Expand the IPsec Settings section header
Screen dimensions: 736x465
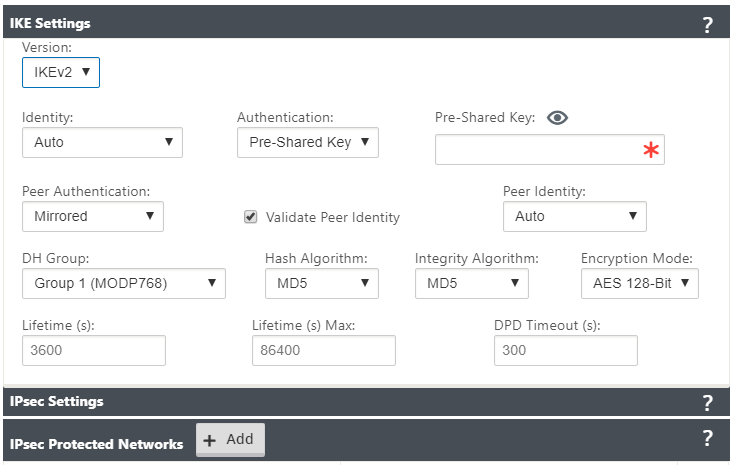coord(366,402)
